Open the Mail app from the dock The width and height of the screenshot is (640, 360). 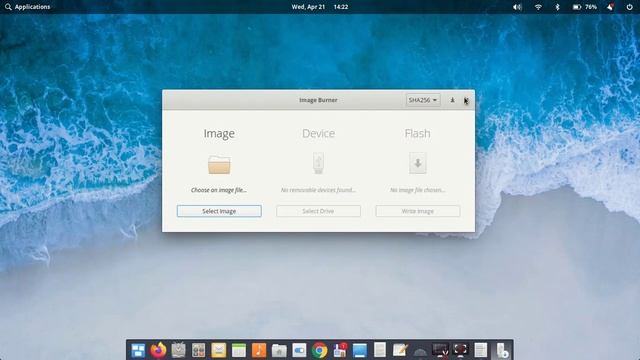coord(219,350)
